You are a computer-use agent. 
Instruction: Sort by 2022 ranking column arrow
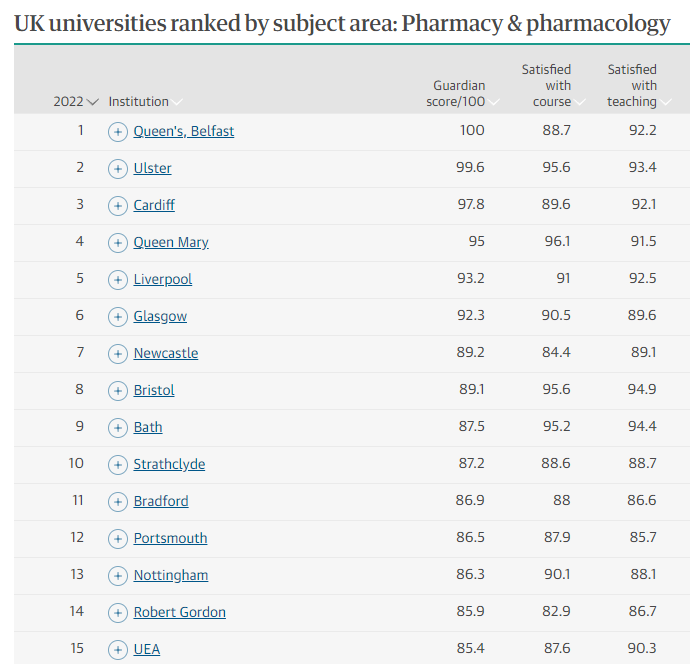(93, 102)
